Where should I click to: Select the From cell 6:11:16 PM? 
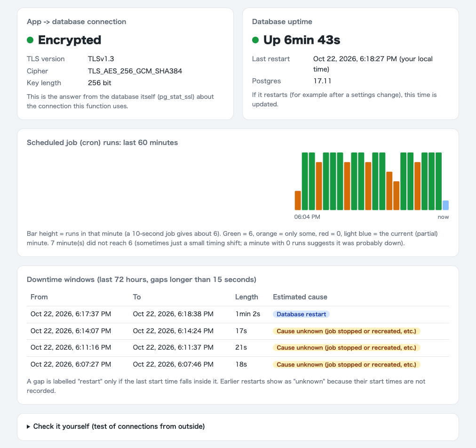coord(71,347)
